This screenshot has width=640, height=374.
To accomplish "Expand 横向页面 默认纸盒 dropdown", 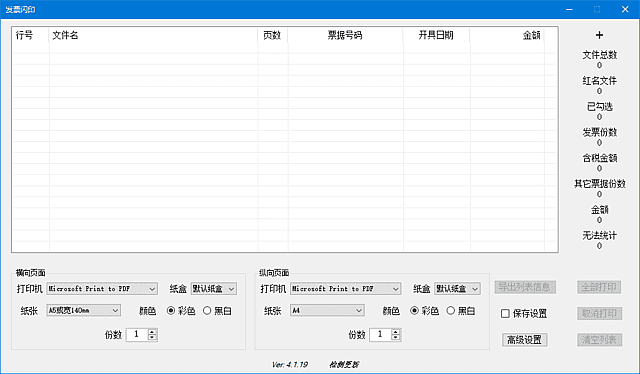I will 213,289.
